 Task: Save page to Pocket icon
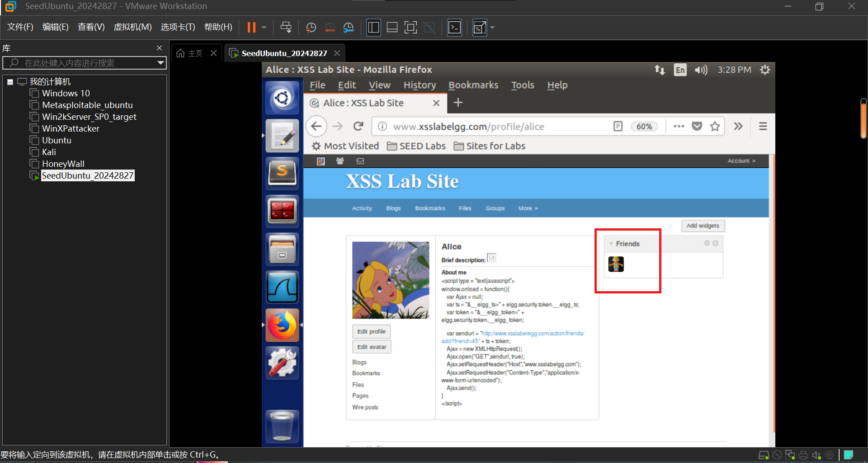697,126
